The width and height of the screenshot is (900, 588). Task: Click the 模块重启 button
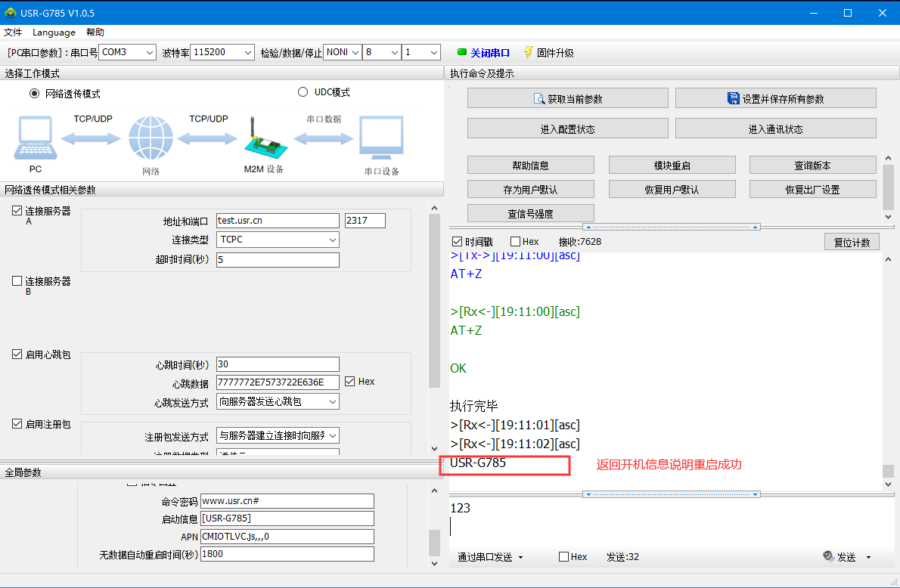(672, 166)
